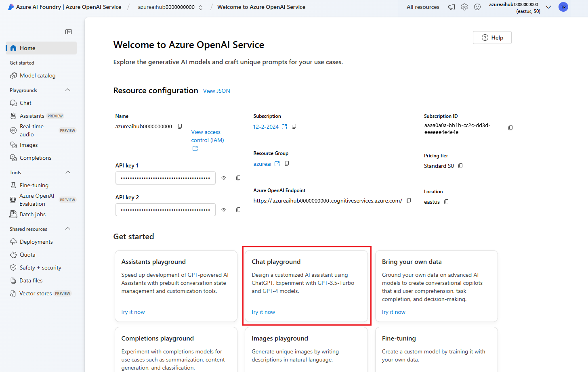Image resolution: width=588 pixels, height=372 pixels.
Task: Open the Model catalog from the sidebar
Action: (x=37, y=75)
